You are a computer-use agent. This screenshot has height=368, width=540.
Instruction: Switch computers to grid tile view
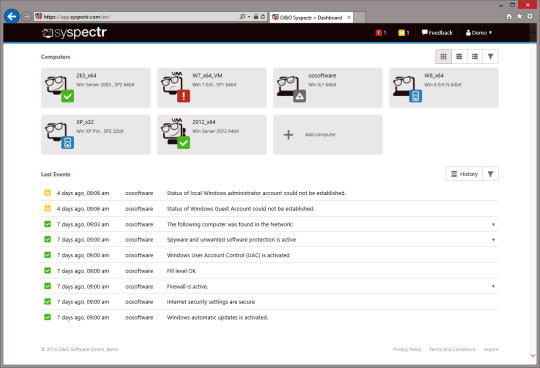(x=444, y=56)
